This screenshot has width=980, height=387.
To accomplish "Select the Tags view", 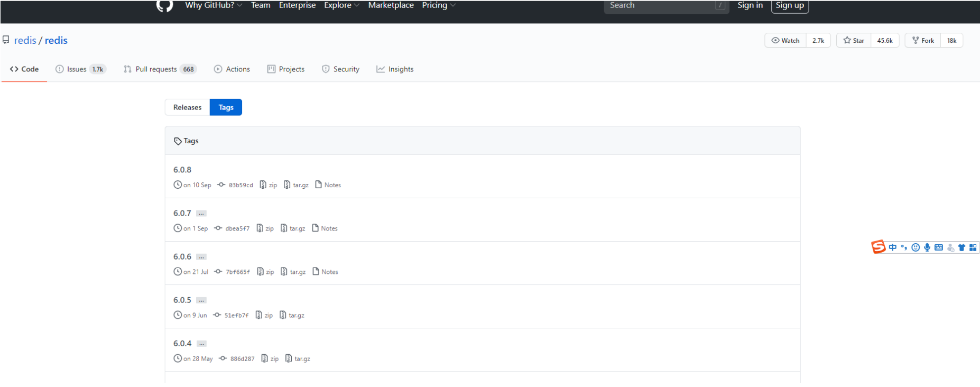I will (226, 107).
